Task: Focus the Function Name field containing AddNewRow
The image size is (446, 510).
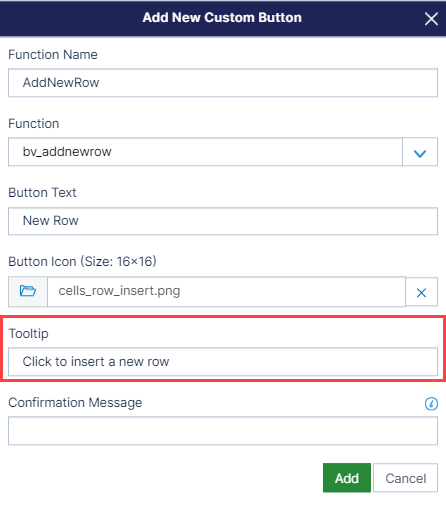Action: tap(223, 83)
